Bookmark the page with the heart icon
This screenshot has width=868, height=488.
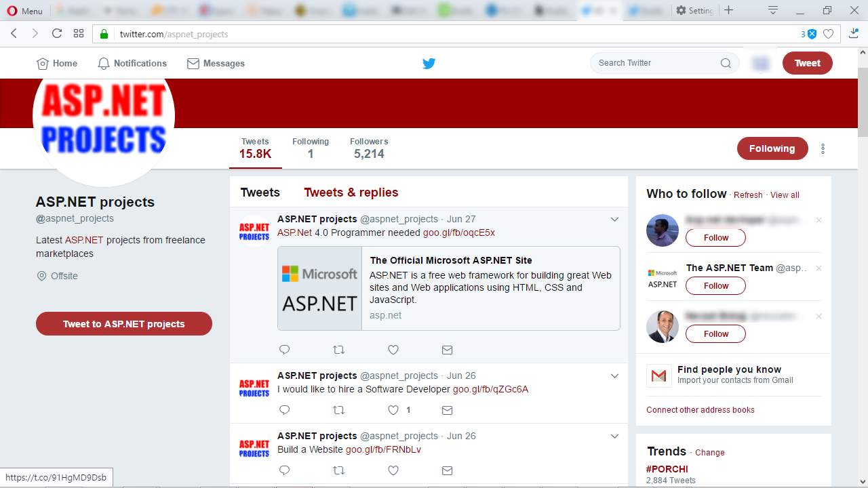pyautogui.click(x=828, y=34)
